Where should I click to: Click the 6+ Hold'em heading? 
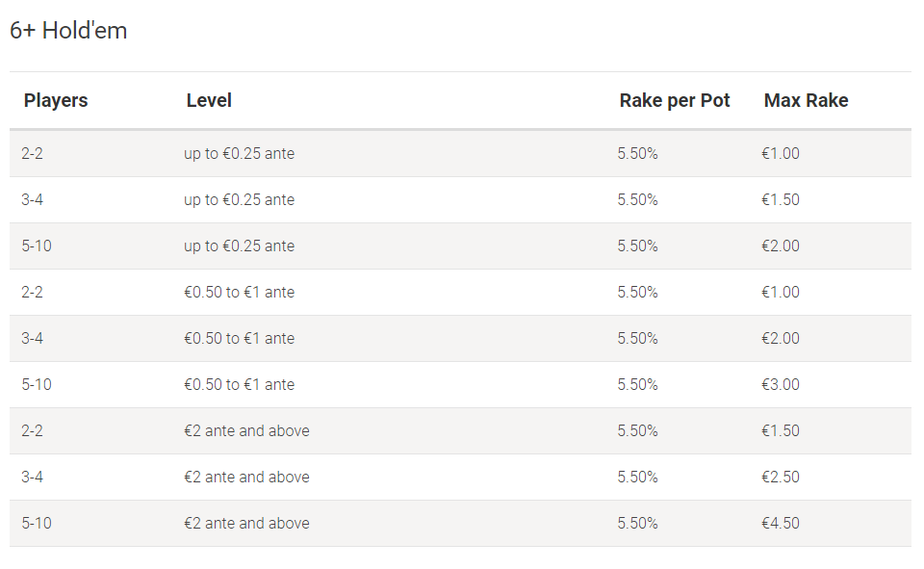68,31
